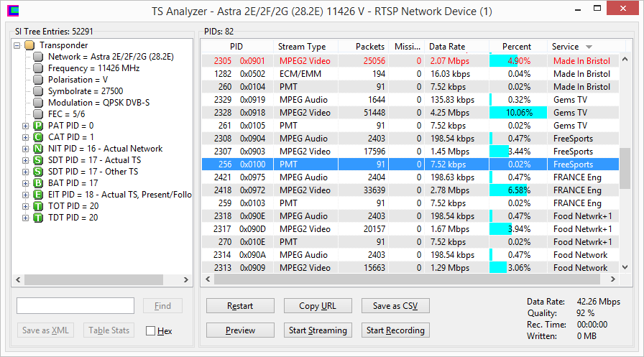Expand the SDT PID = 17 - Actual TS node
The height and width of the screenshot is (357, 644).
tap(25, 160)
